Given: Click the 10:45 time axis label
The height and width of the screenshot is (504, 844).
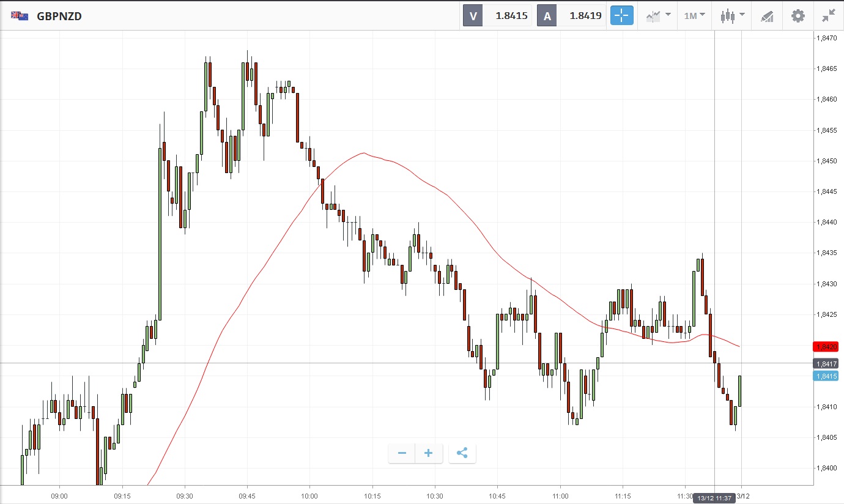Looking at the screenshot, I should [497, 495].
